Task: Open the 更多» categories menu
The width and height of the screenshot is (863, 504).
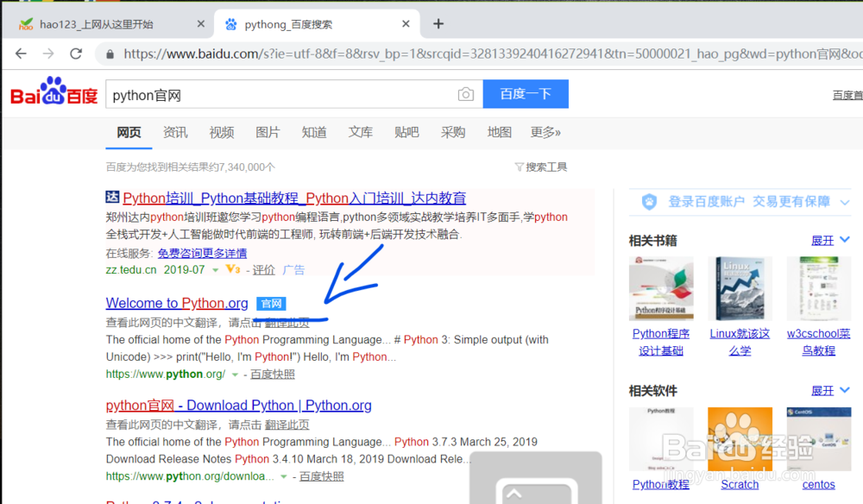Action: click(545, 132)
